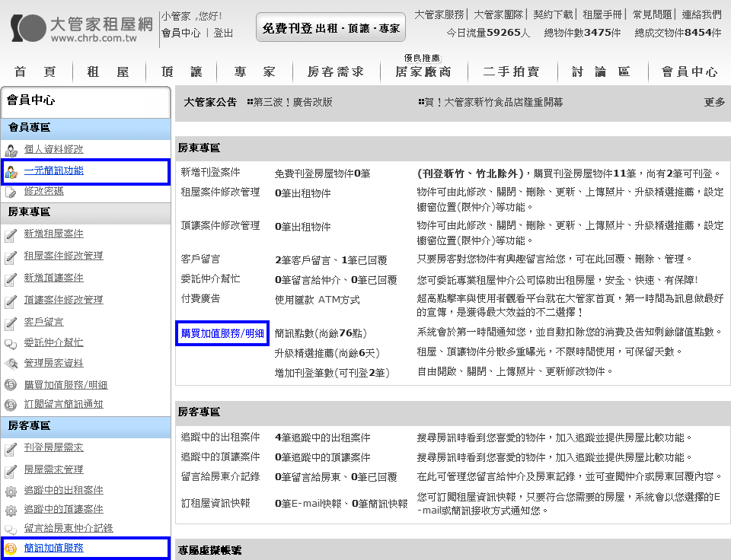Click the text 2筆客戶留言、1筆已回覆

click(x=331, y=260)
